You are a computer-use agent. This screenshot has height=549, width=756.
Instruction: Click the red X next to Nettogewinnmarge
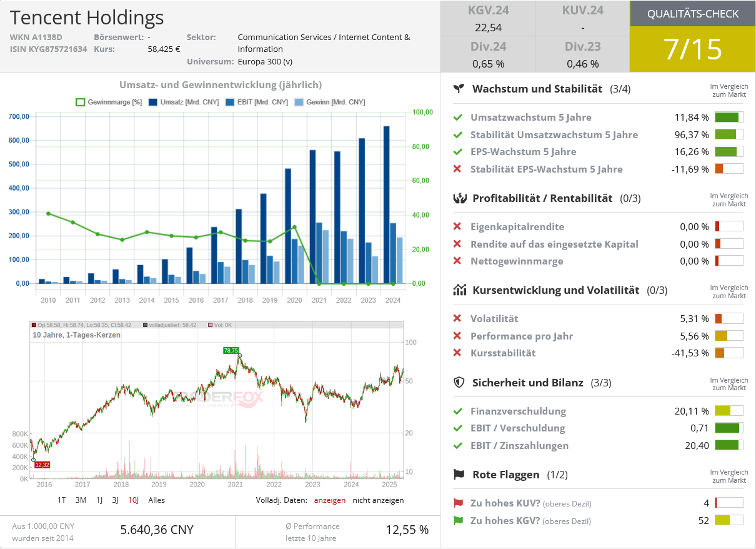pyautogui.click(x=457, y=261)
